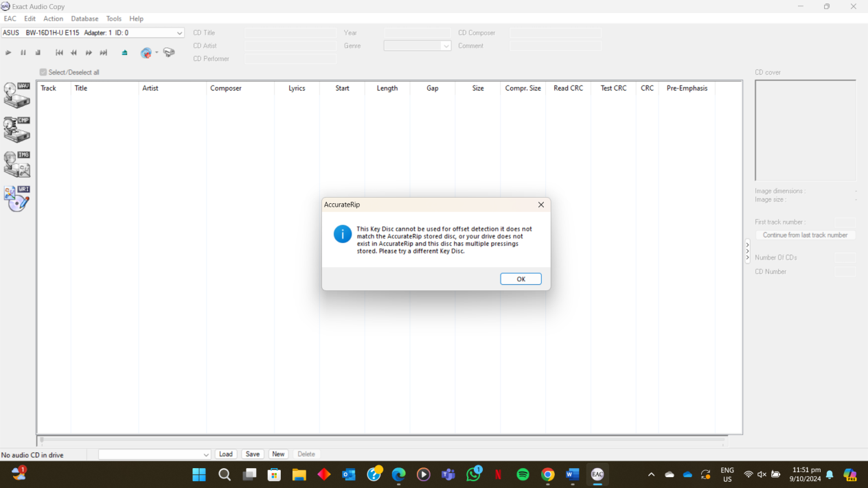Screen dimensions: 868x488
Task: Click the play button in the toolbar
Action: (x=8, y=53)
